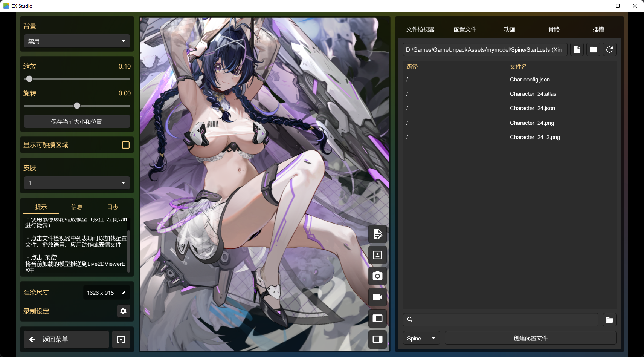
Task: Select the 提示 tab
Action: 41,207
